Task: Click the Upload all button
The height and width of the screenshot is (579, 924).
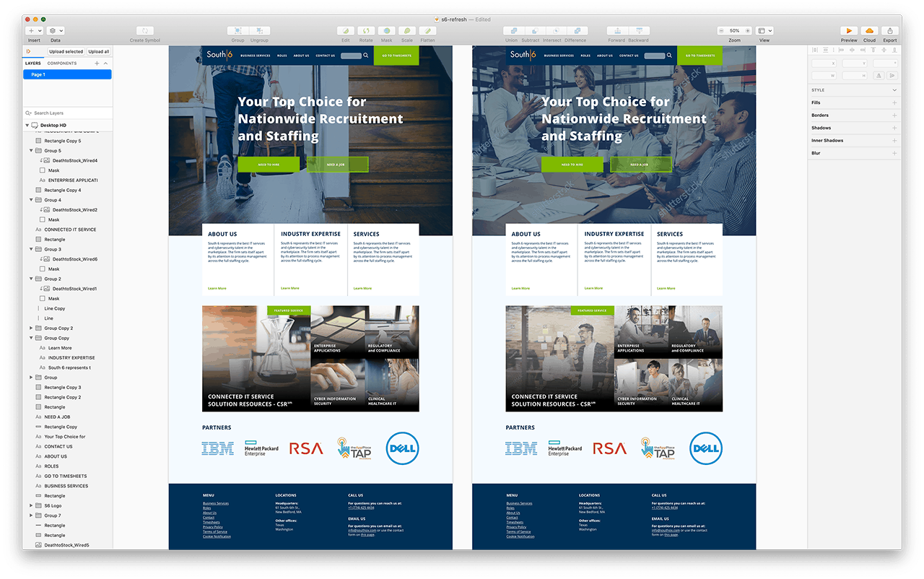Action: click(x=99, y=51)
